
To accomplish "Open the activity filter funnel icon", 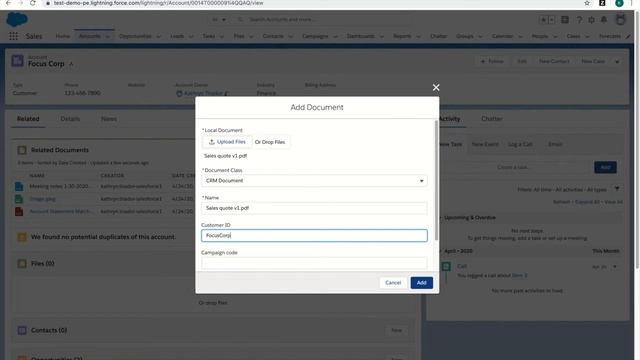I will tap(617, 189).
